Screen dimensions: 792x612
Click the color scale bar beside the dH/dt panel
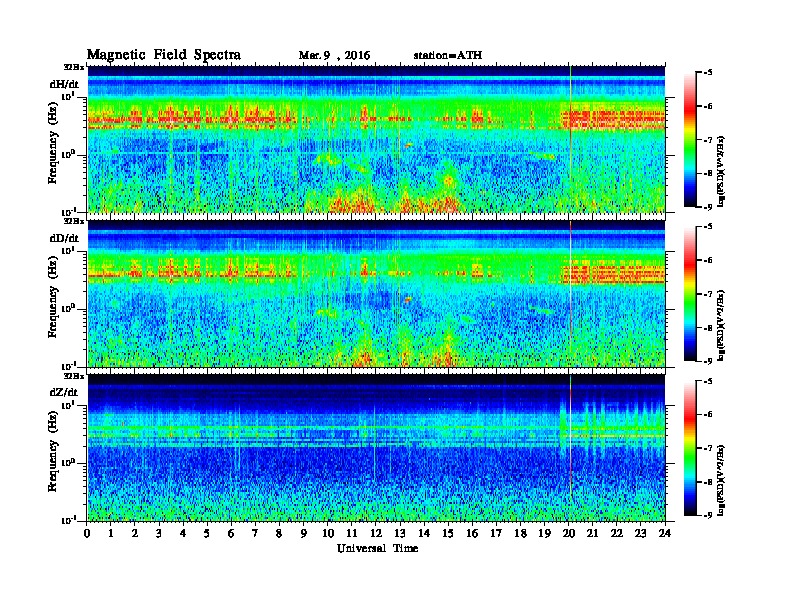(x=689, y=140)
